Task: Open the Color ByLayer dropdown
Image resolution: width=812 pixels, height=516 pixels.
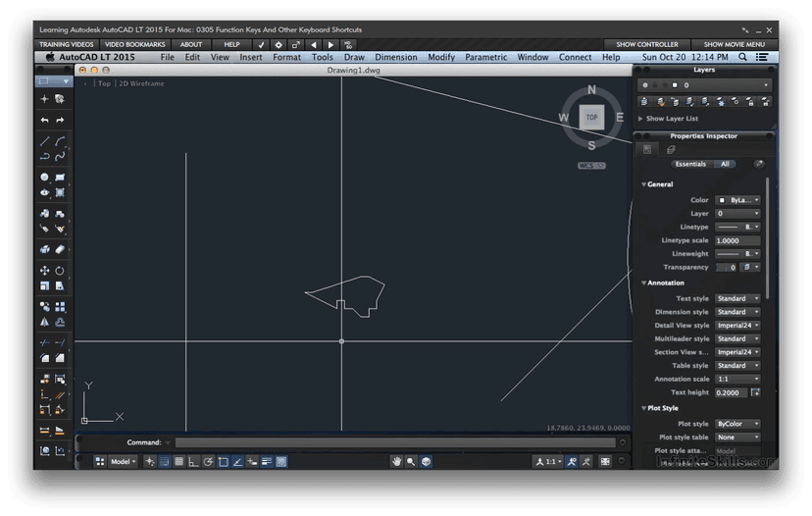Action: (x=737, y=200)
